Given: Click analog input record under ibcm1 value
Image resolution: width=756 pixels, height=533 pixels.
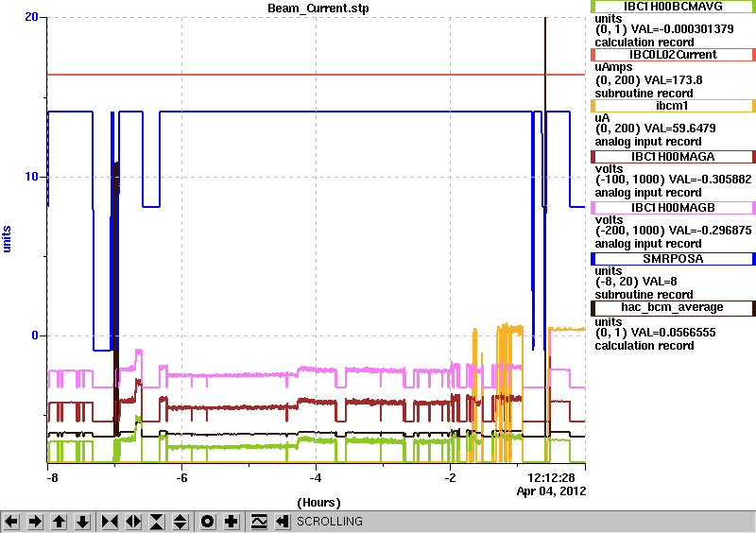Looking at the screenshot, I should (648, 142).
